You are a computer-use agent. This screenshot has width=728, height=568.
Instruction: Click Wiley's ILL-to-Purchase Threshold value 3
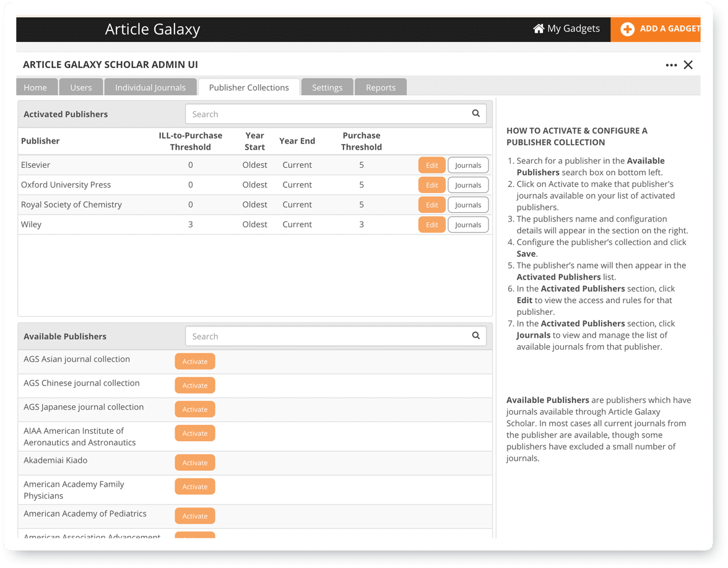coord(191,225)
